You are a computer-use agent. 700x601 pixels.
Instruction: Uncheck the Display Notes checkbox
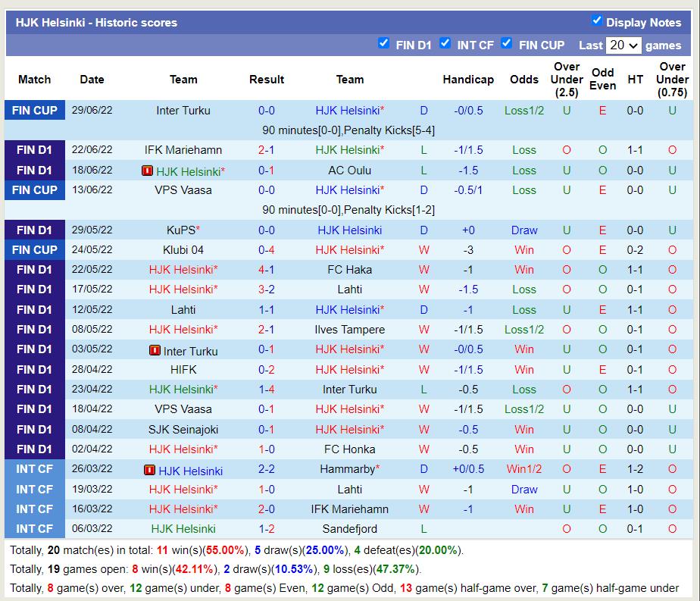[596, 20]
